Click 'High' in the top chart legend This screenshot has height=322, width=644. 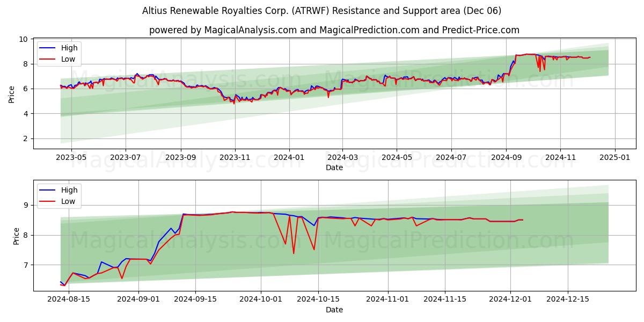click(69, 48)
